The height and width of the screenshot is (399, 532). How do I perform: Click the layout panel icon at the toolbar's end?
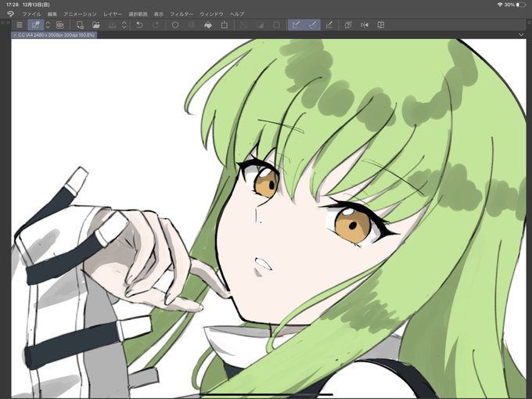pos(381,25)
